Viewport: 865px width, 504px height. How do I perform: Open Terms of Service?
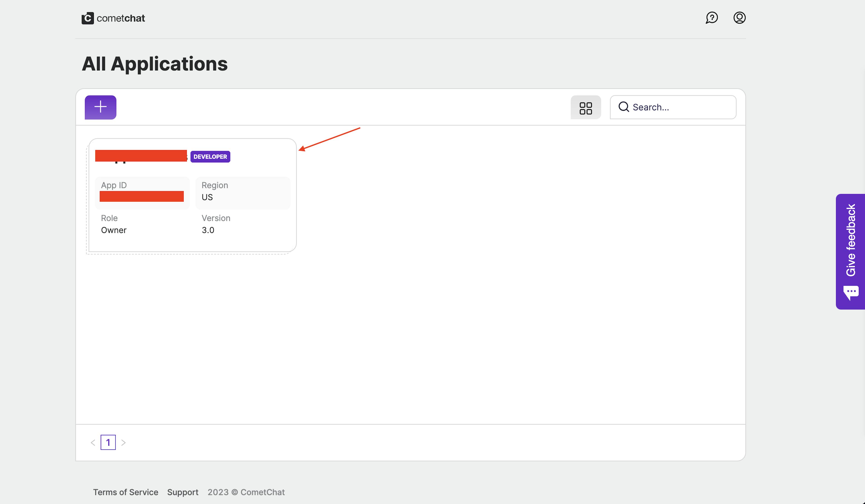coord(126,492)
